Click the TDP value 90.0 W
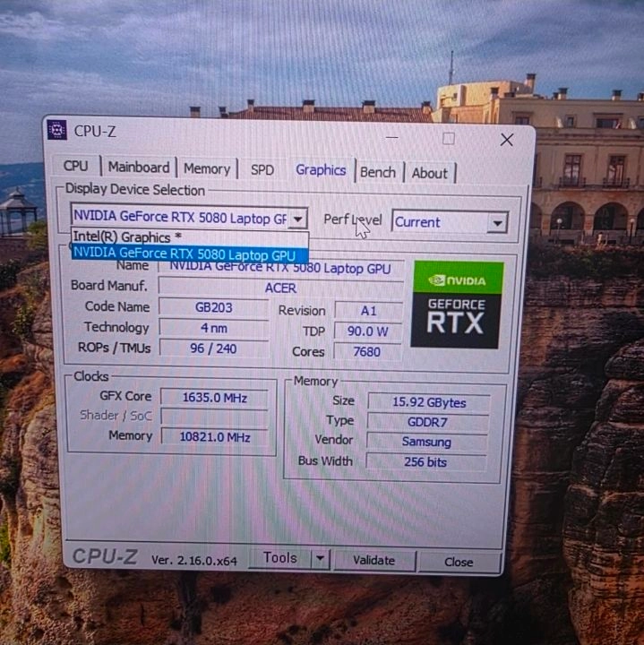The width and height of the screenshot is (644, 645). pyautogui.click(x=367, y=331)
